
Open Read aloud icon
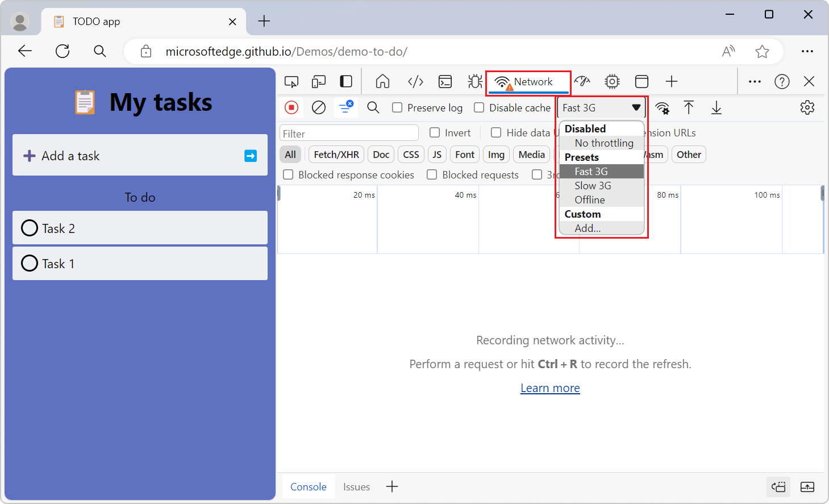(728, 51)
